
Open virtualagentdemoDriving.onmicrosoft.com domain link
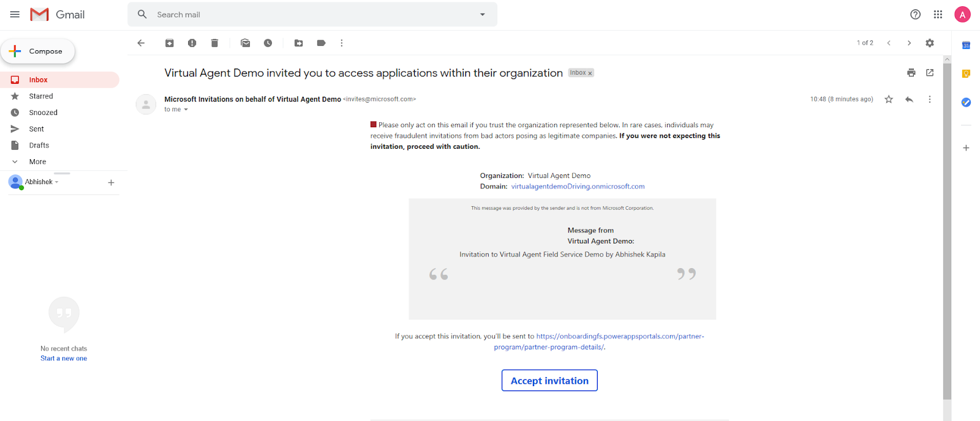point(578,187)
